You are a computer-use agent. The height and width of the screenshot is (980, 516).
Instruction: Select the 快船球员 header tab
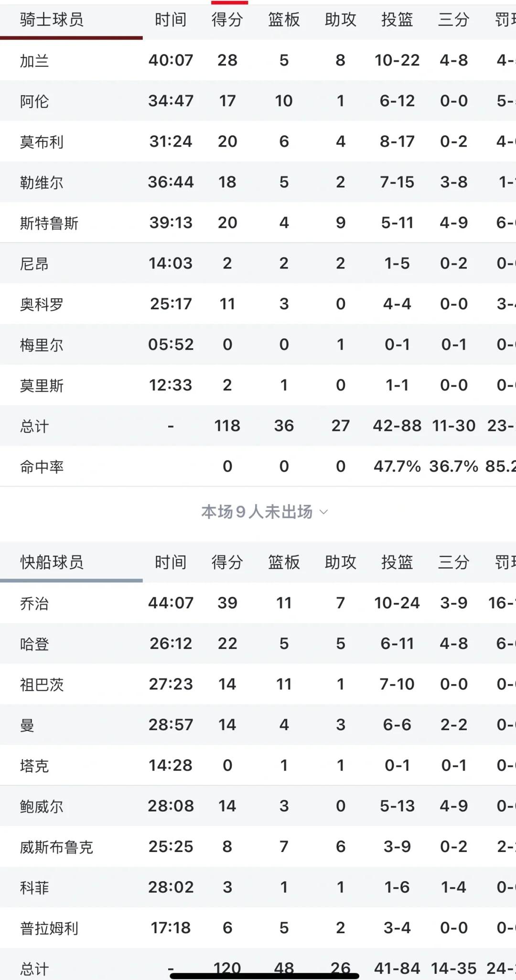(52, 562)
